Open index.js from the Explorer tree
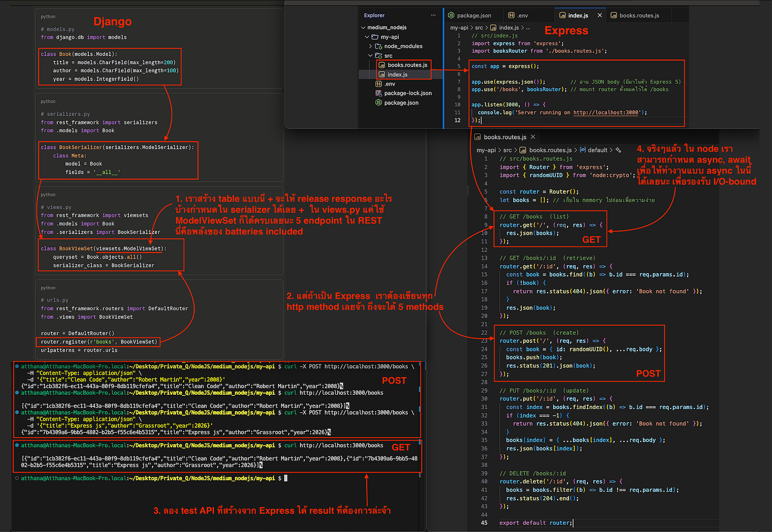 click(x=398, y=74)
